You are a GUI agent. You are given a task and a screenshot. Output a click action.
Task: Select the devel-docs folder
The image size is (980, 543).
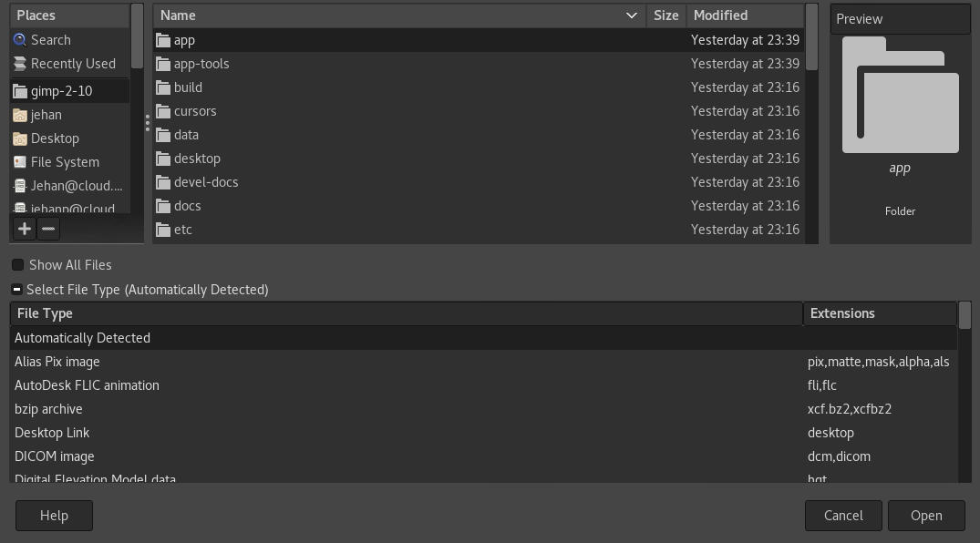pos(207,181)
